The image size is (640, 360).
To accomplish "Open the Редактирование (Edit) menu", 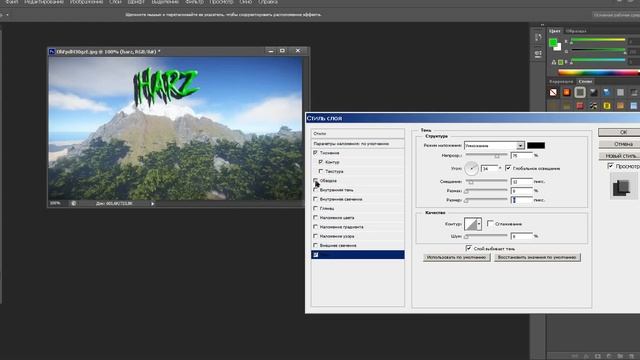I will pos(44,2).
